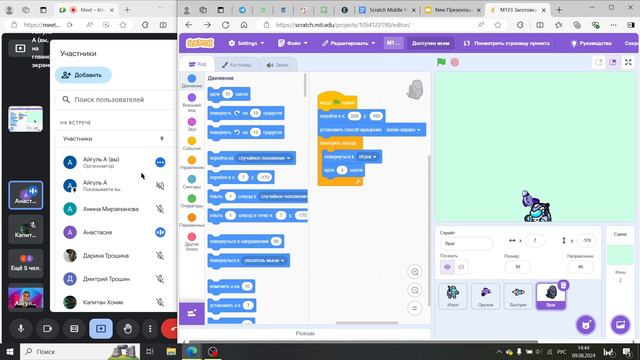Show sprite using eye icon
This screenshot has width=640, height=360.
pos(447,267)
